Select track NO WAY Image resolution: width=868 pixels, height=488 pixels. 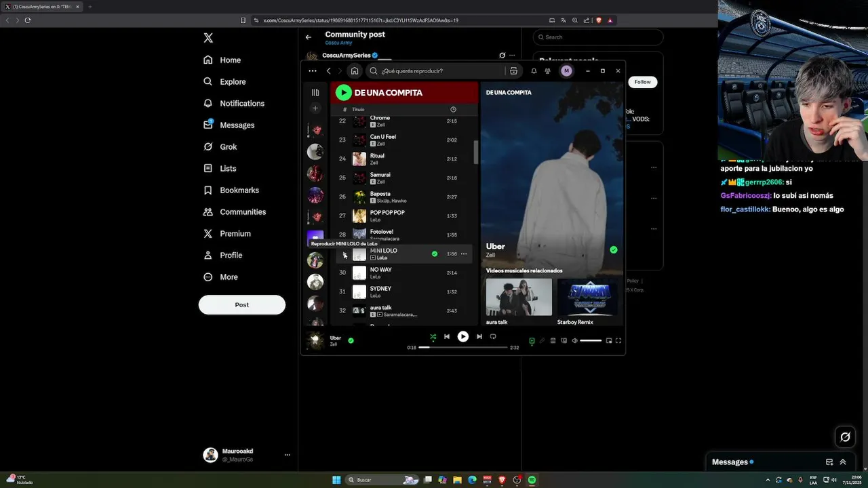tap(406, 272)
